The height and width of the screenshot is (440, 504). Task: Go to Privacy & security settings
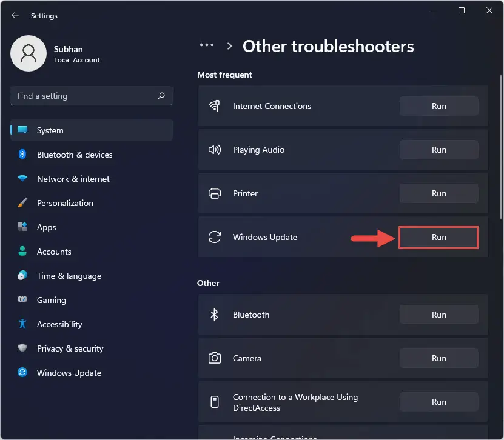pyautogui.click(x=92, y=348)
